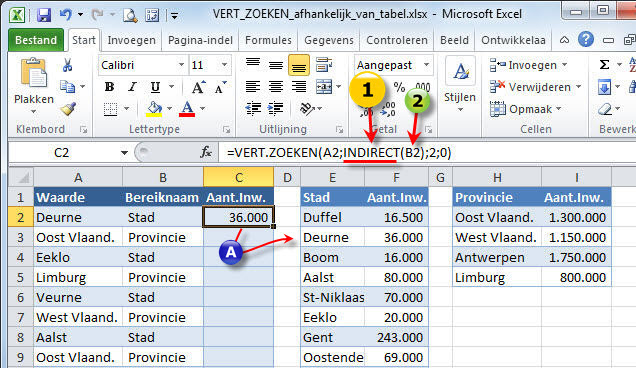Toggle Italic formatting
This screenshot has width=636, height=368.
click(x=132, y=87)
